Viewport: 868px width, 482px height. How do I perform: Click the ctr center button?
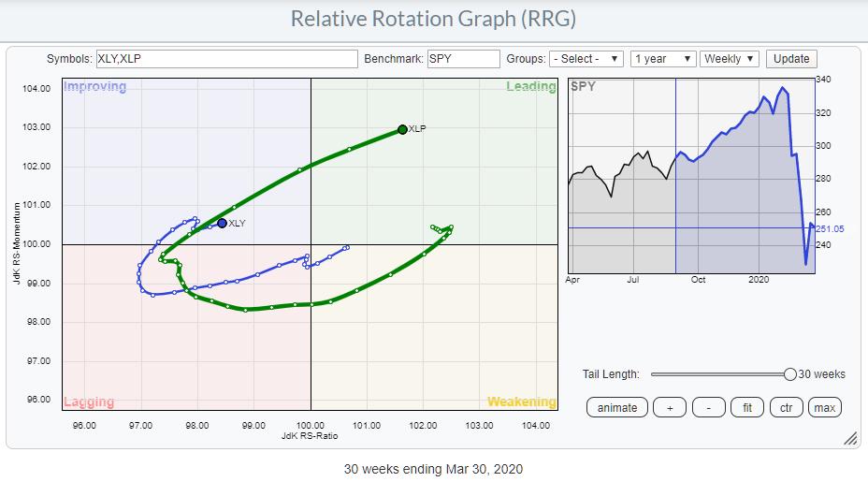click(x=785, y=407)
